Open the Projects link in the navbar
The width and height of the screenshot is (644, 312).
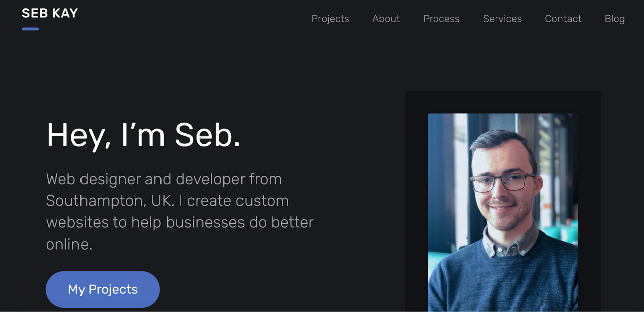click(x=331, y=19)
